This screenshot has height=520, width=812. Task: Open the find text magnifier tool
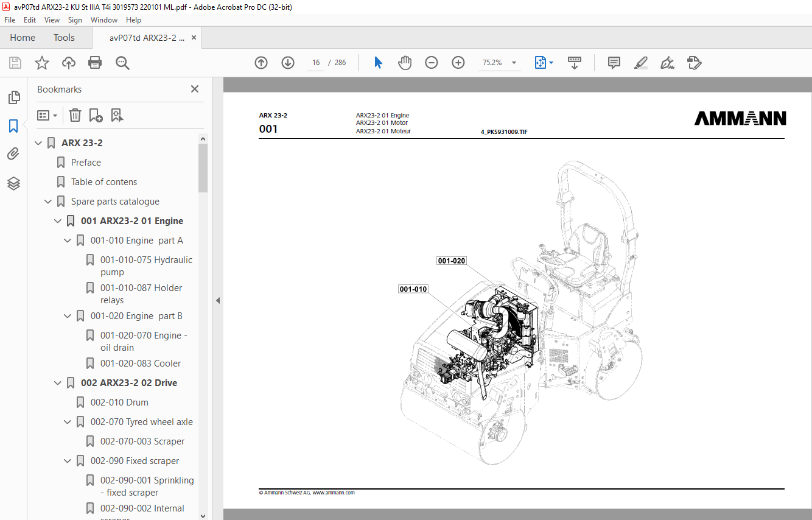click(x=123, y=63)
